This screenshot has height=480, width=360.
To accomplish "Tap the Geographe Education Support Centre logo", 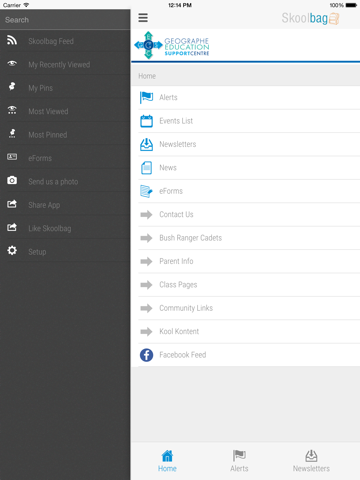I will (x=172, y=45).
